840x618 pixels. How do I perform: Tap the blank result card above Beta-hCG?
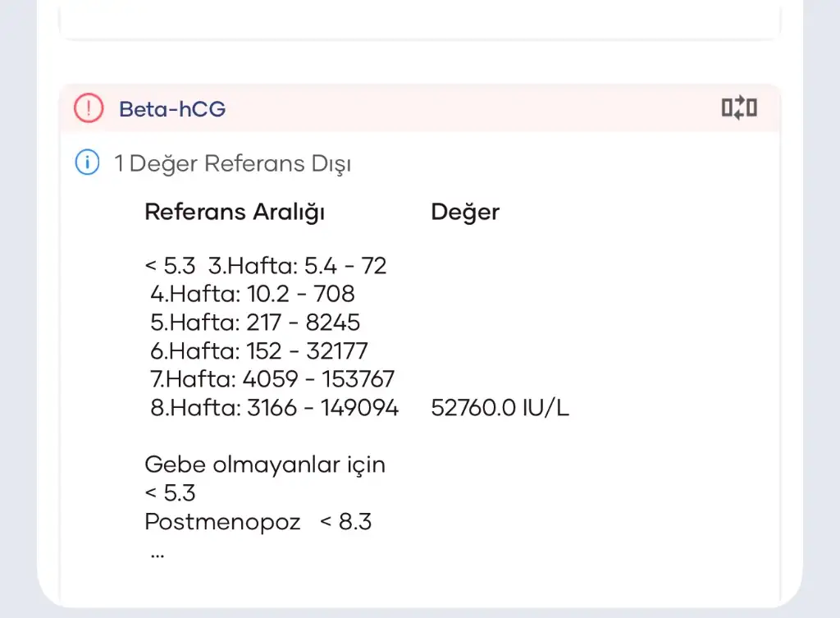pyautogui.click(x=420, y=18)
